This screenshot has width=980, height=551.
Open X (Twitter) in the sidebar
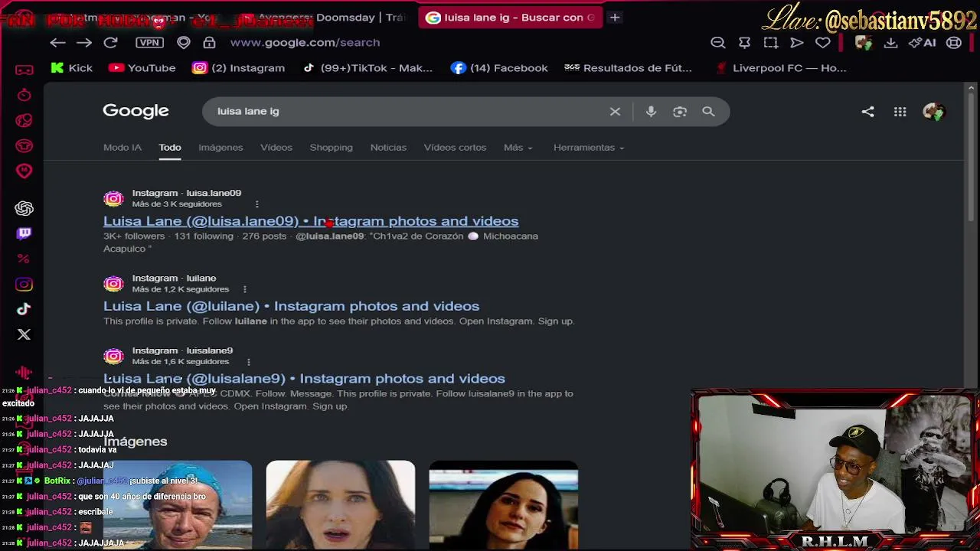[24, 334]
